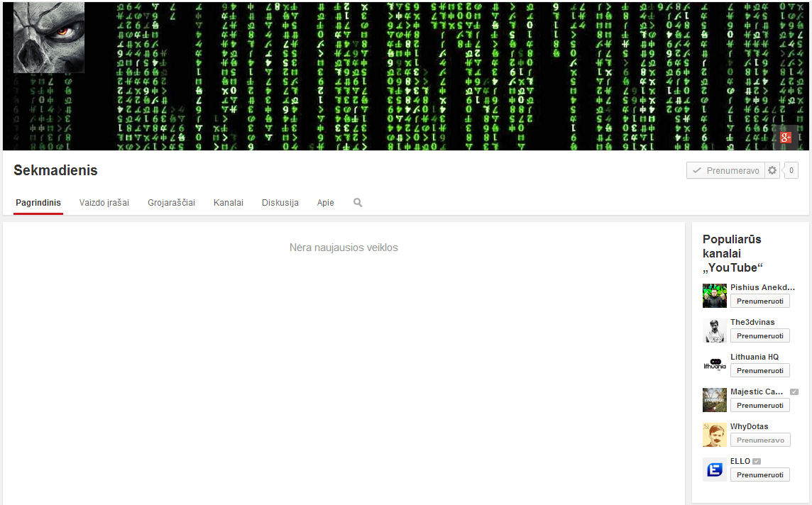The height and width of the screenshot is (505, 812).
Task: Open the Grojaraščiai tab
Action: click(171, 203)
